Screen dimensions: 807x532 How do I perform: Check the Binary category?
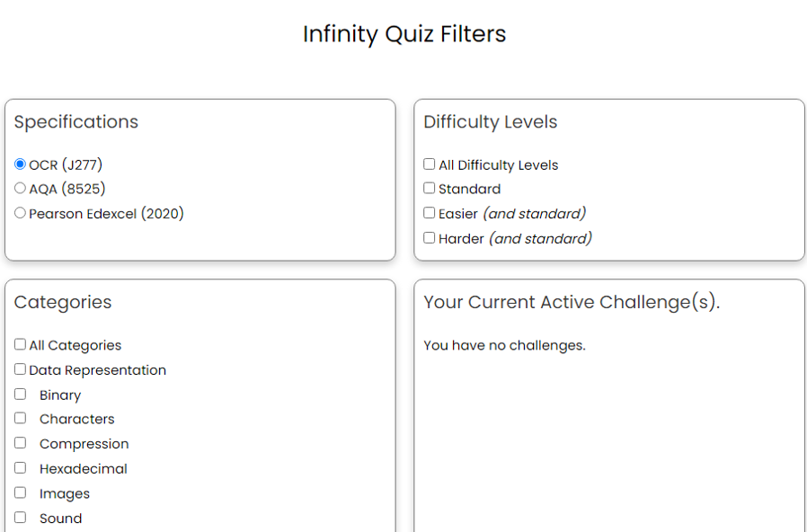20,394
